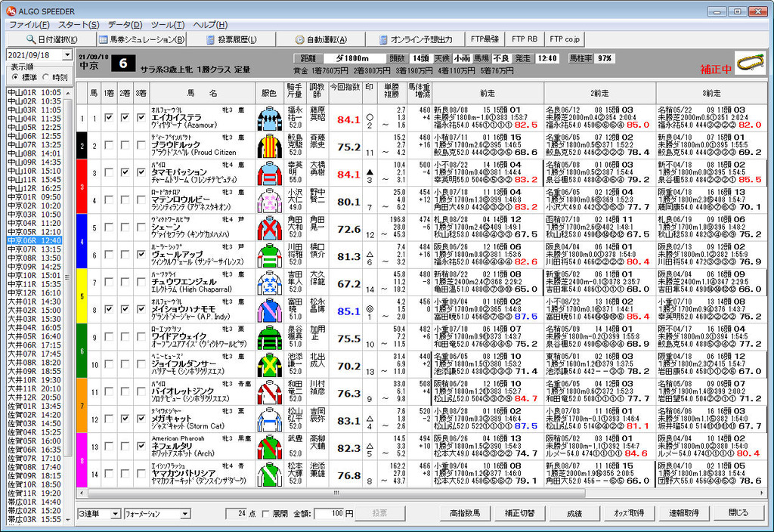This screenshot has height=532, width=774.
Task: Open the スタート(S) menu
Action: 79,25
